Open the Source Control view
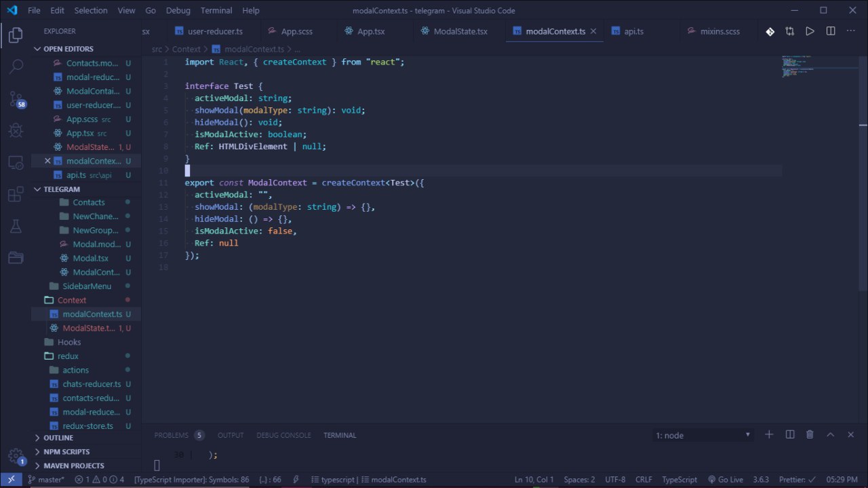The width and height of the screenshot is (868, 488). coord(16,100)
